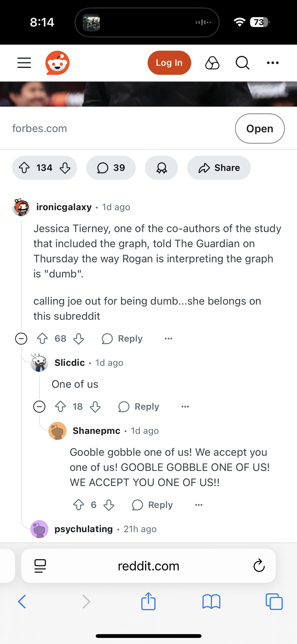This screenshot has width=297, height=644.
Task: Tap the reddit.com address bar
Action: click(x=148, y=566)
